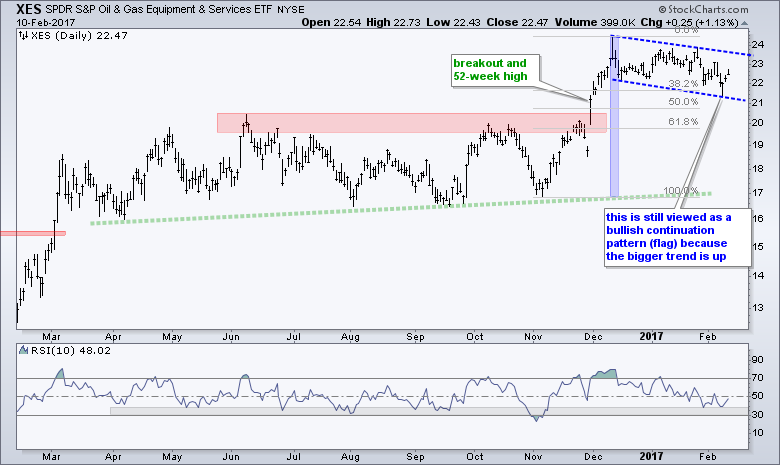Click the 24 price axis label

click(757, 45)
